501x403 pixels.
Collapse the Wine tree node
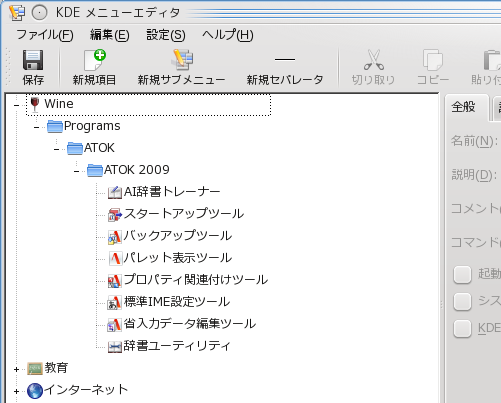point(16,105)
